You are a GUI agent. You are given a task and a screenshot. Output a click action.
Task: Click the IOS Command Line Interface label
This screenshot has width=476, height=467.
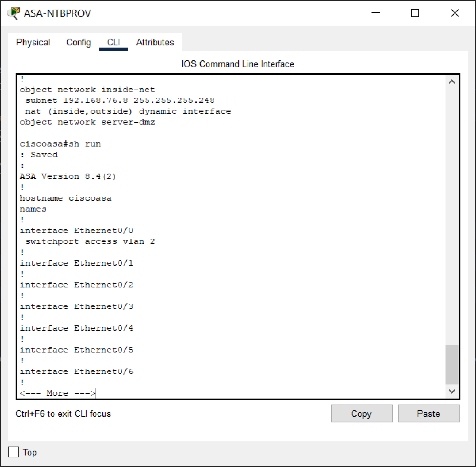237,64
